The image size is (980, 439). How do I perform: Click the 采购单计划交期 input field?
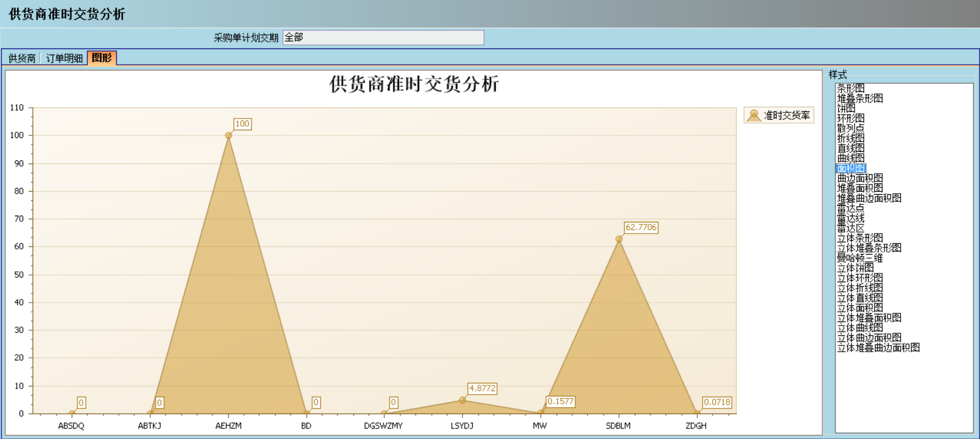pyautogui.click(x=383, y=37)
